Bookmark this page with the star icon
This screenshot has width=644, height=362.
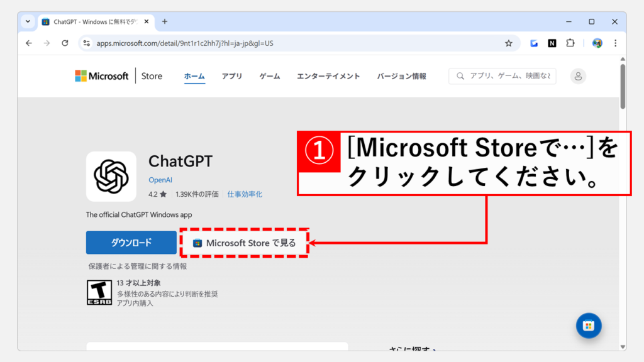tap(508, 43)
